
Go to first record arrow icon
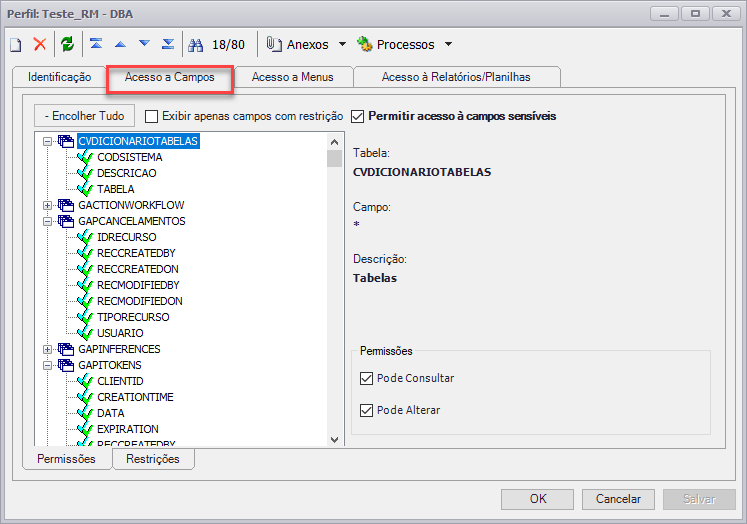click(96, 44)
